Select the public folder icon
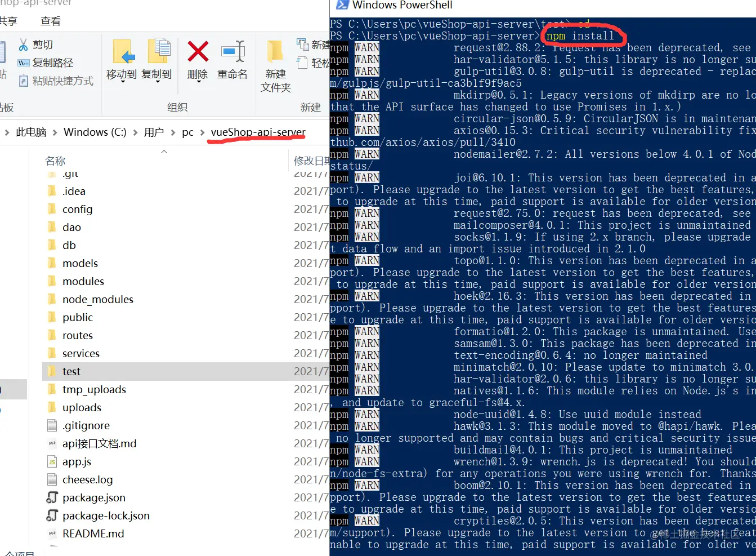Viewport: 756px width, 556px height. click(x=52, y=317)
